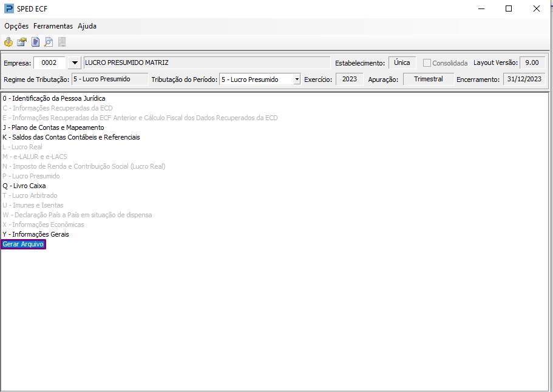Select N - Imposto de Renda e Contribuição Social
Viewport: 553px width, 392px height.
(84, 166)
